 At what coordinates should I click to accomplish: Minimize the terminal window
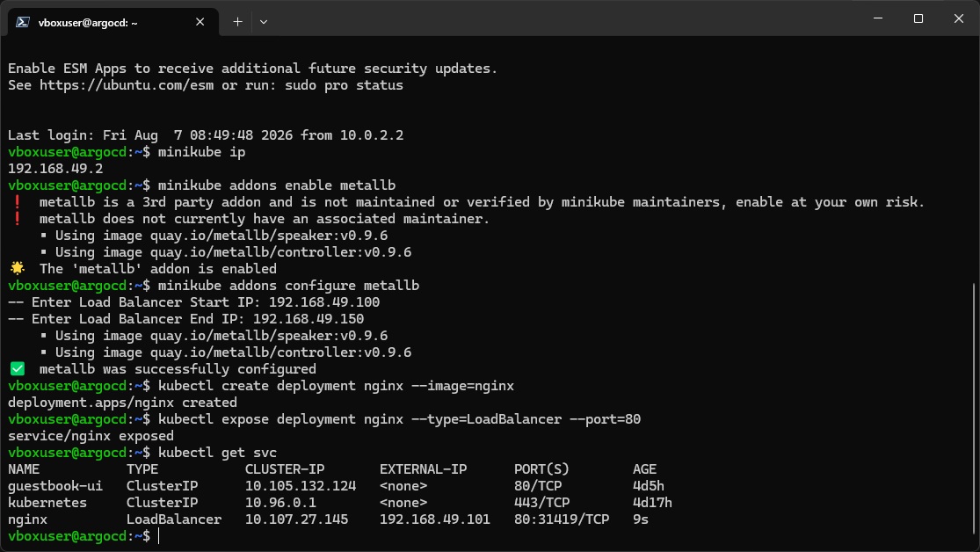coord(878,18)
